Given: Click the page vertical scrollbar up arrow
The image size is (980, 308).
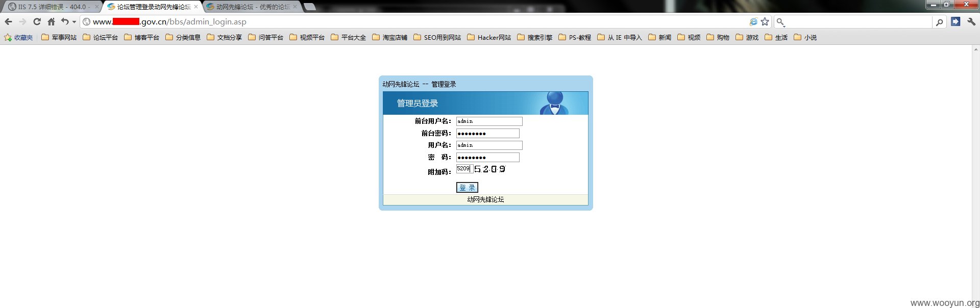Looking at the screenshot, I should [975, 49].
